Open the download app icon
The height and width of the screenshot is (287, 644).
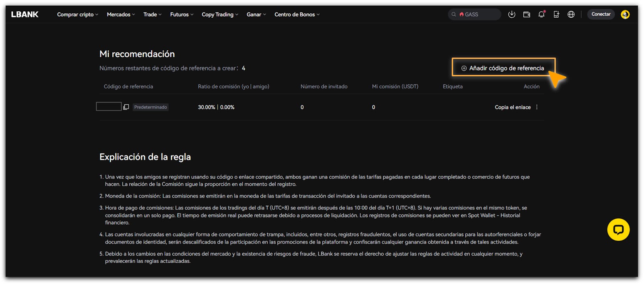(x=512, y=14)
